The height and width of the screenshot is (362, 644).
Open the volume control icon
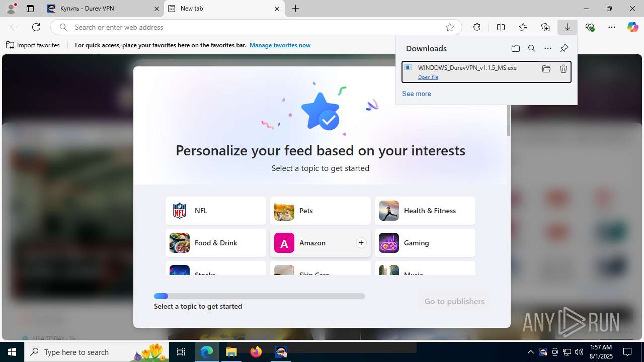pos(579,352)
